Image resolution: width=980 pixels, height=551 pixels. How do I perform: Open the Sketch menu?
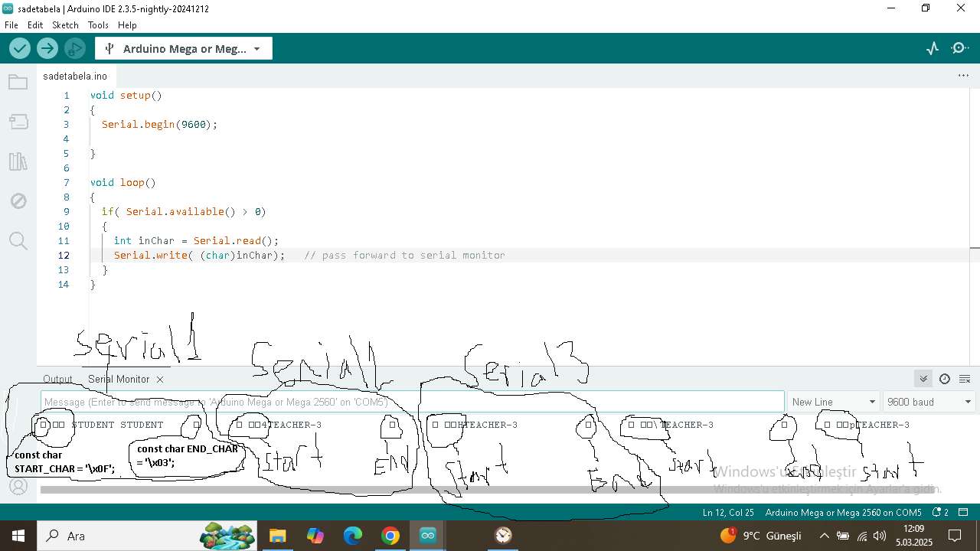65,24
